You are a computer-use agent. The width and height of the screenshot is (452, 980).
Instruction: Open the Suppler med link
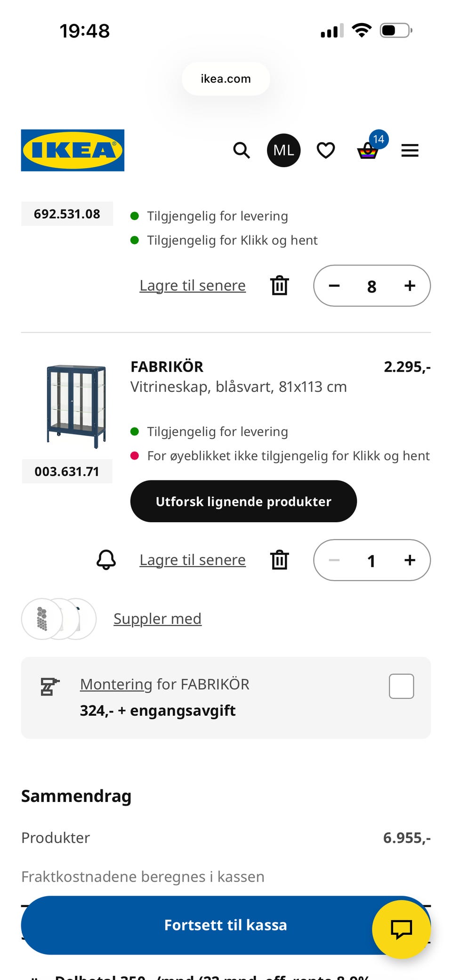coord(157,618)
